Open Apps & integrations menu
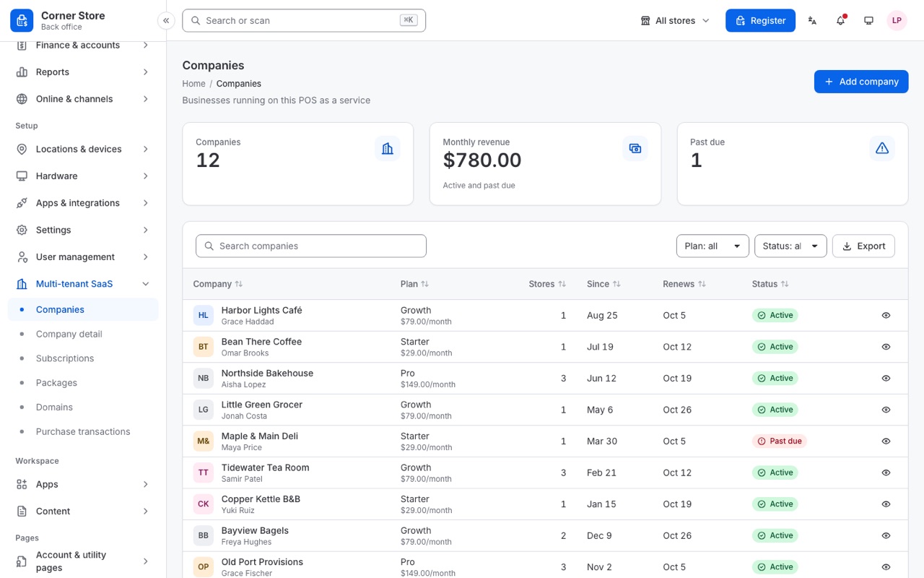The image size is (924, 578). pyautogui.click(x=83, y=203)
